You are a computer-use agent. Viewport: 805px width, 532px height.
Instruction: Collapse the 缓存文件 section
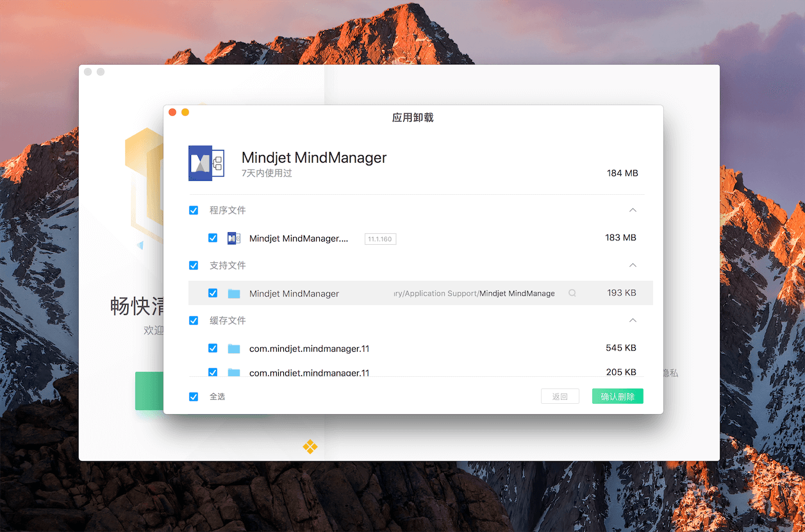[x=633, y=320]
